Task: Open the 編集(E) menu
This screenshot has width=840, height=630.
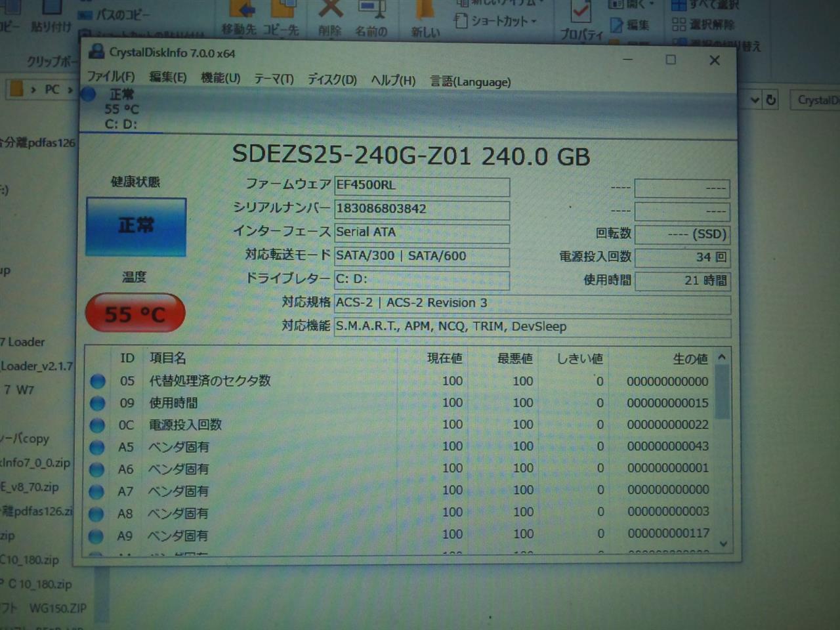Action: pyautogui.click(x=167, y=77)
